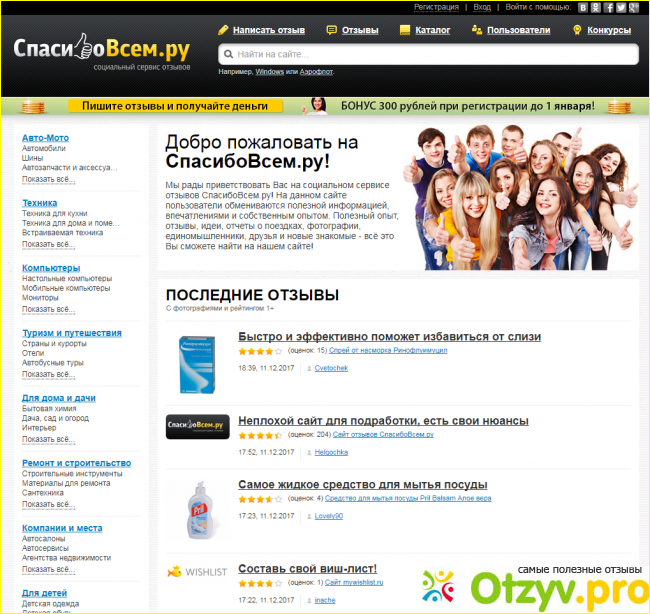Click the medal icon beside Конкурсы
The height and width of the screenshot is (614, 650).
tap(578, 30)
